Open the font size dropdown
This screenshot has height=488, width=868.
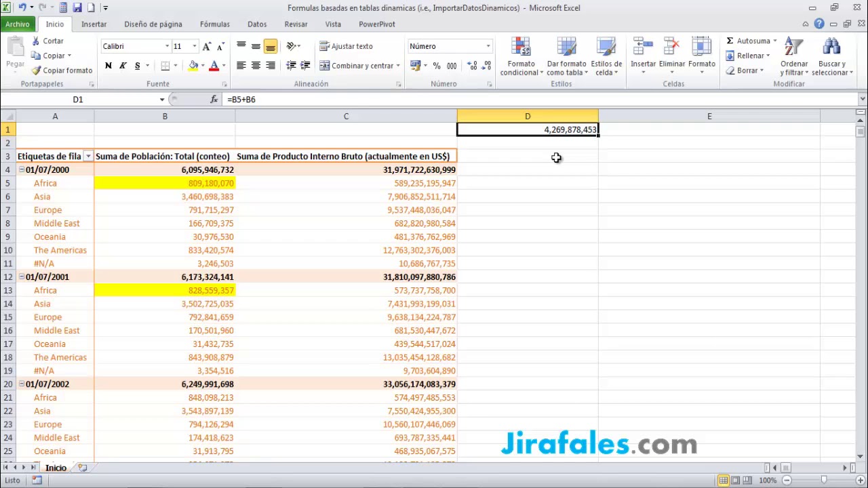[194, 46]
